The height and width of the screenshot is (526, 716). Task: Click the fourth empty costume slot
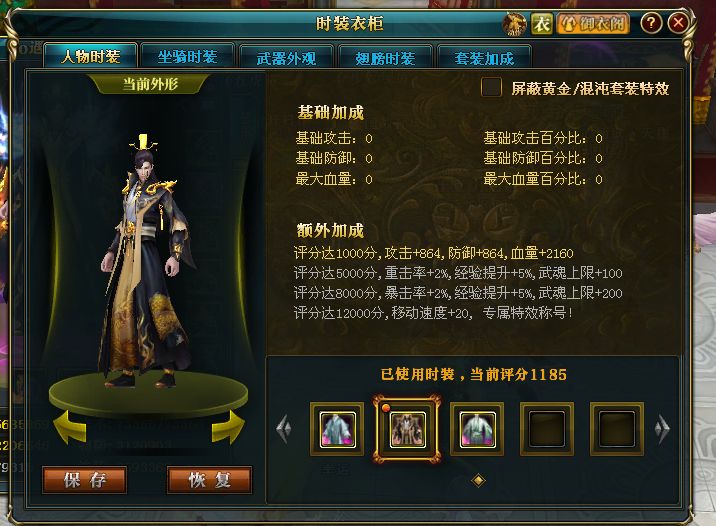547,429
